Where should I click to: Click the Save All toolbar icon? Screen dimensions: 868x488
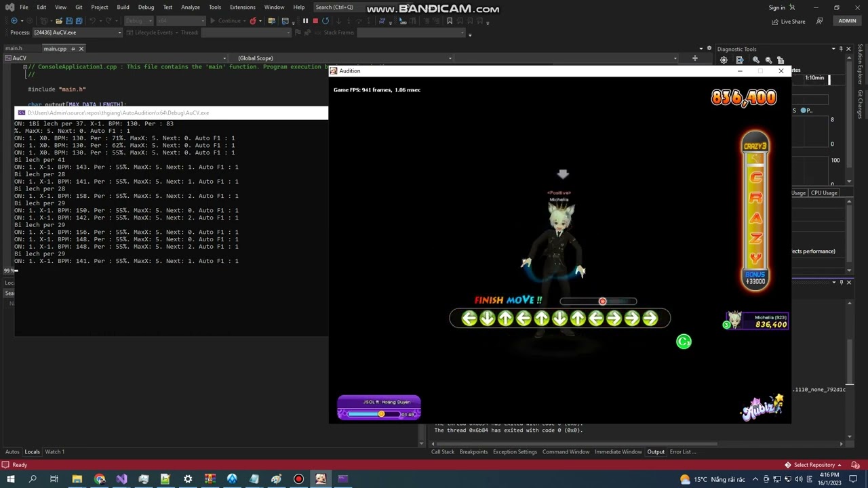click(79, 21)
